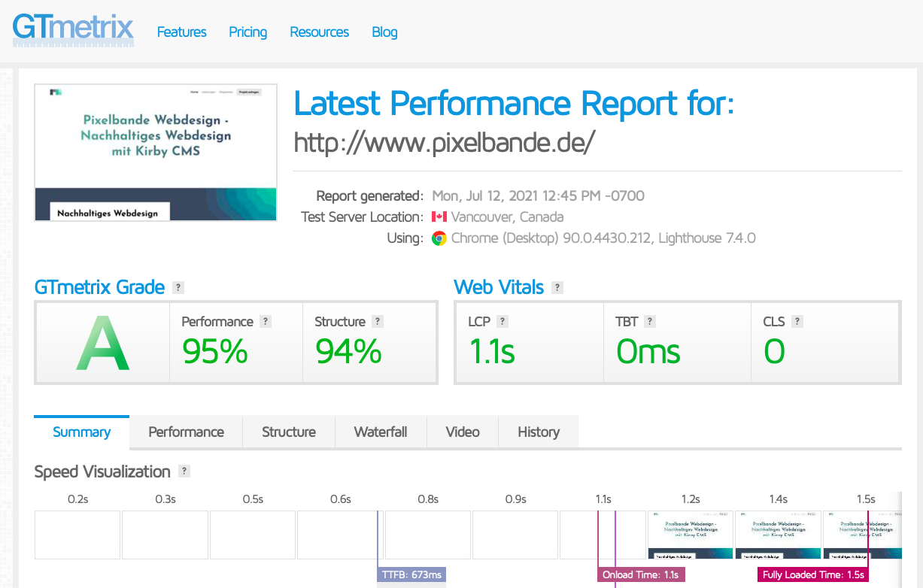Select the blank 0.6s filmstrip frame
The height and width of the screenshot is (588, 923).
coord(340,535)
